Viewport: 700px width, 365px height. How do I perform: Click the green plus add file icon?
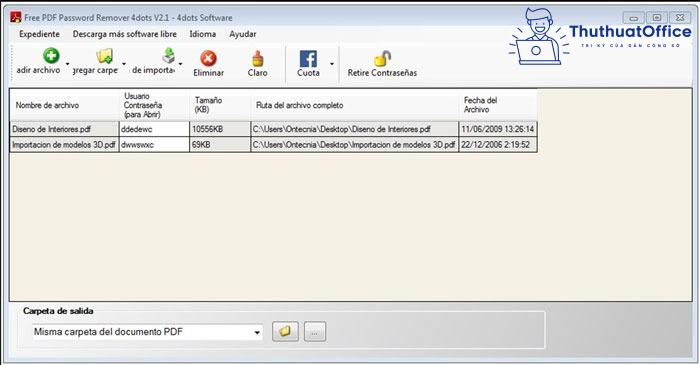(51, 56)
